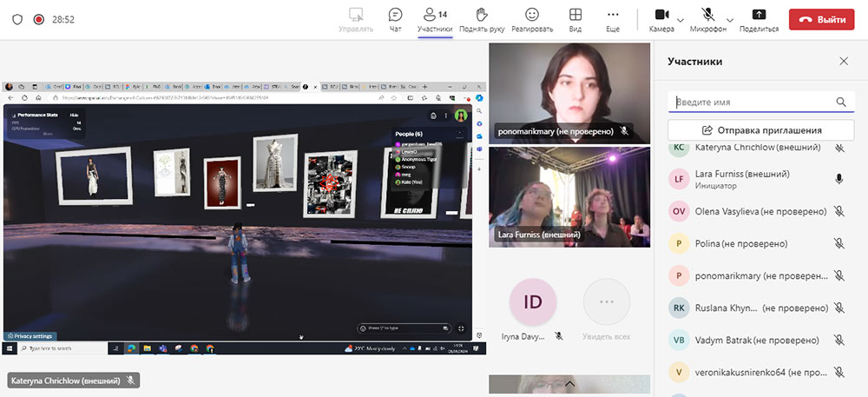Select the Участники (participants) tab
The height and width of the screenshot is (397, 868).
click(x=434, y=19)
